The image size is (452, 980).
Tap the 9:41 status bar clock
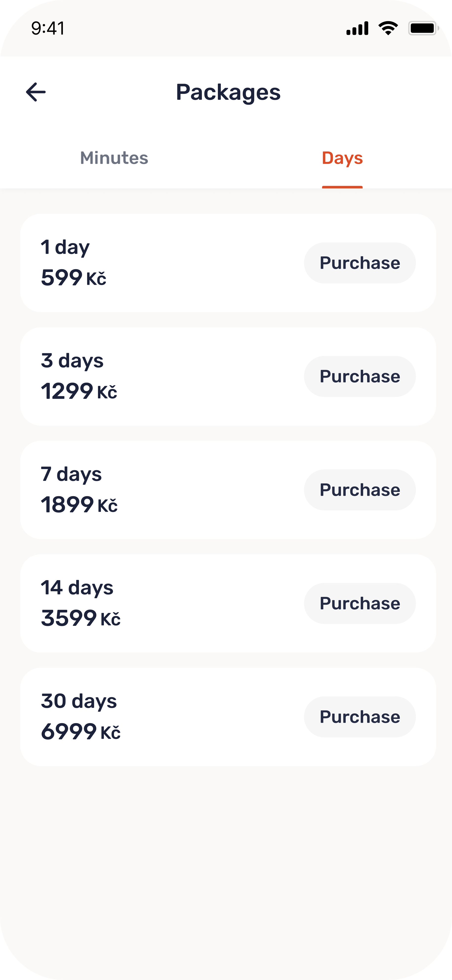(48, 29)
